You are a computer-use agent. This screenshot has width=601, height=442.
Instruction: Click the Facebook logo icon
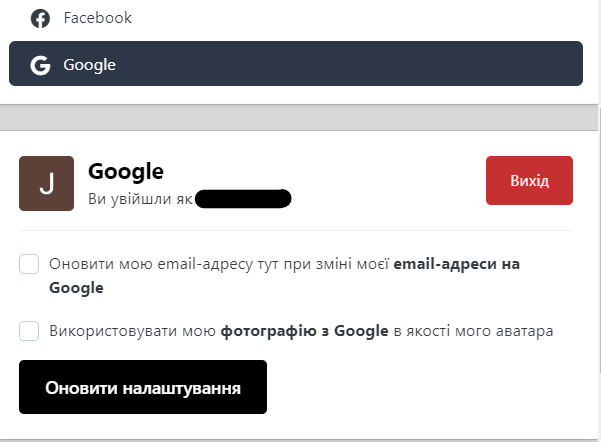(40, 18)
